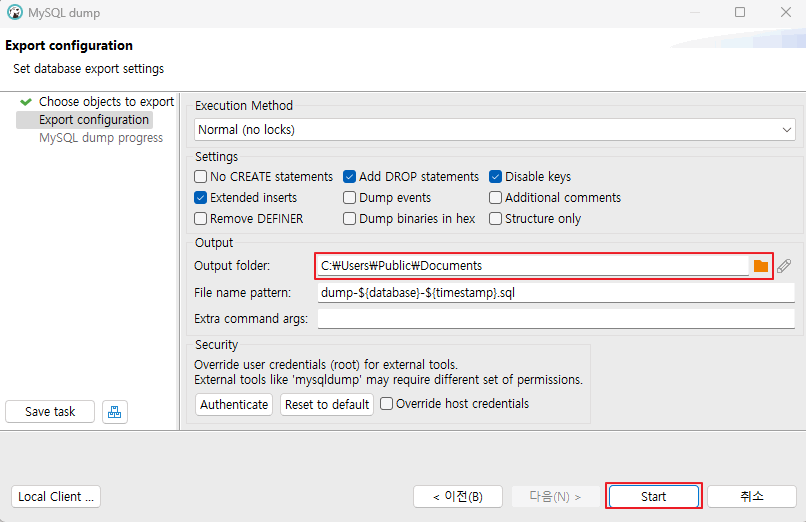This screenshot has width=806, height=522.
Task: Select Export configuration step
Action: point(94,120)
